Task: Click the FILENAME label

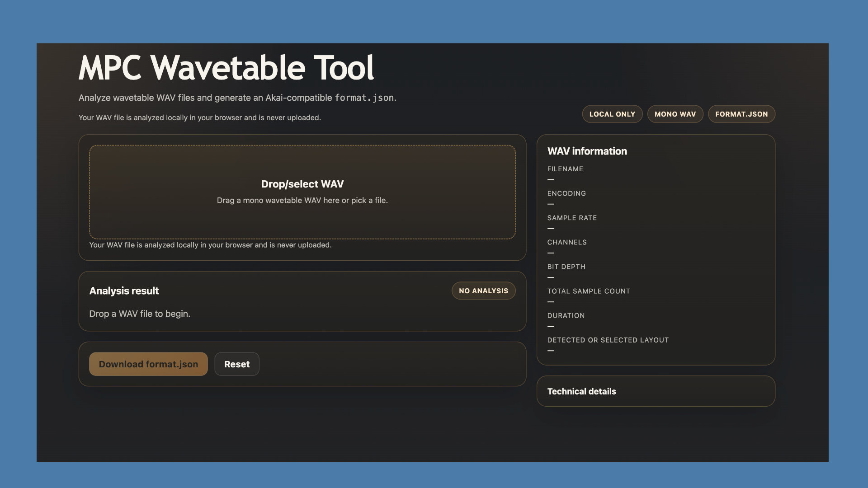Action: 565,169
